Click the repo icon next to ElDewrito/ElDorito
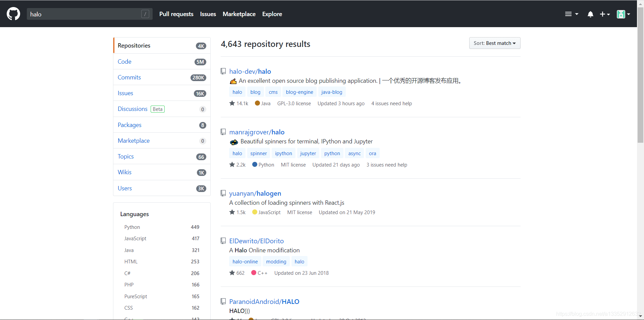 [223, 241]
